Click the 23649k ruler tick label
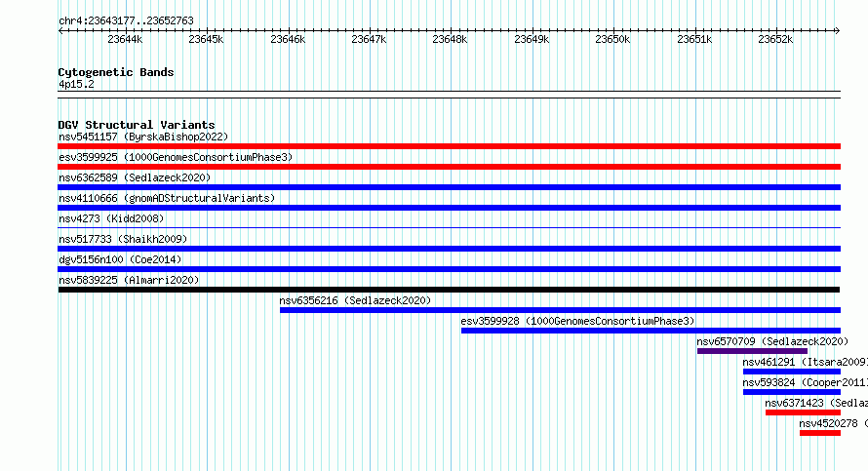This screenshot has height=471, width=868. (532, 39)
